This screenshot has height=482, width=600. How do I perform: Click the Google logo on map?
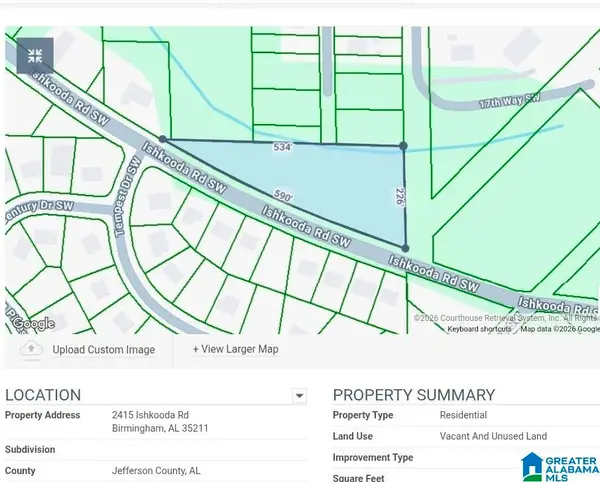point(32,323)
